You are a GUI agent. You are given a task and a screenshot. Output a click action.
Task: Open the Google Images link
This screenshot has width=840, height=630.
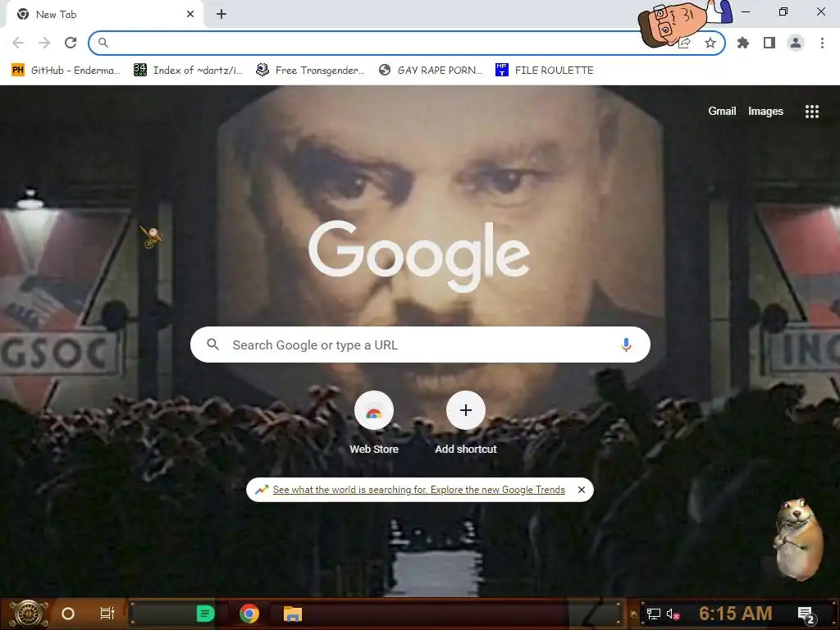tap(765, 112)
